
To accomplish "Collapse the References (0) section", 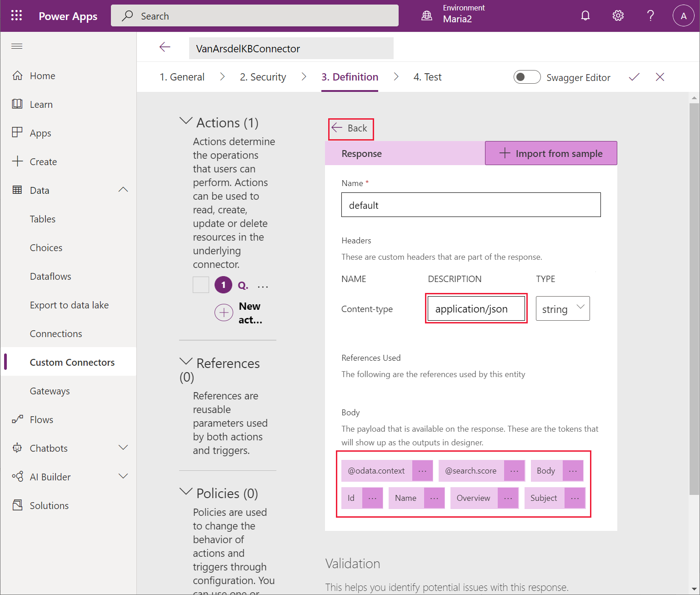I will click(x=186, y=362).
